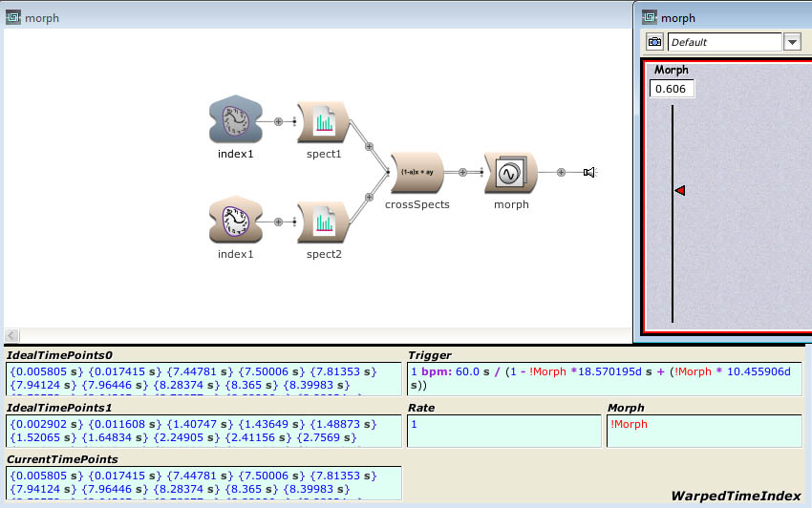812x508 pixels.
Task: Select the lower index1 time index sound icon
Action: click(236, 221)
